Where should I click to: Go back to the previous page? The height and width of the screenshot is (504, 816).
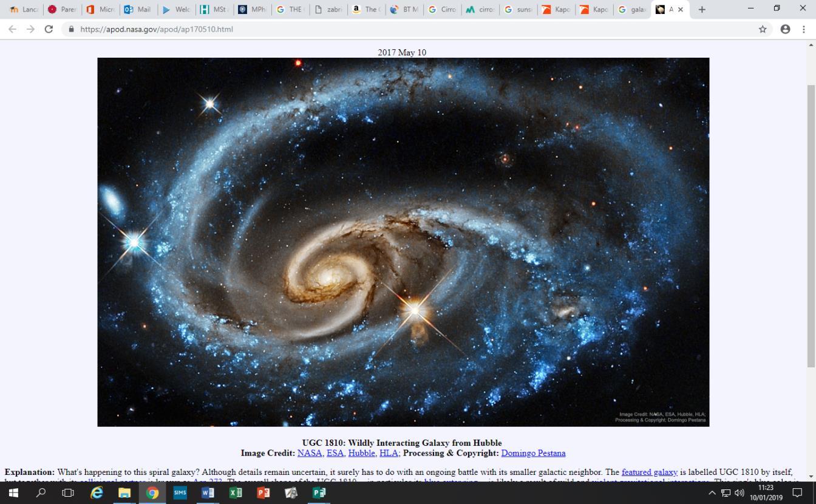pyautogui.click(x=12, y=29)
